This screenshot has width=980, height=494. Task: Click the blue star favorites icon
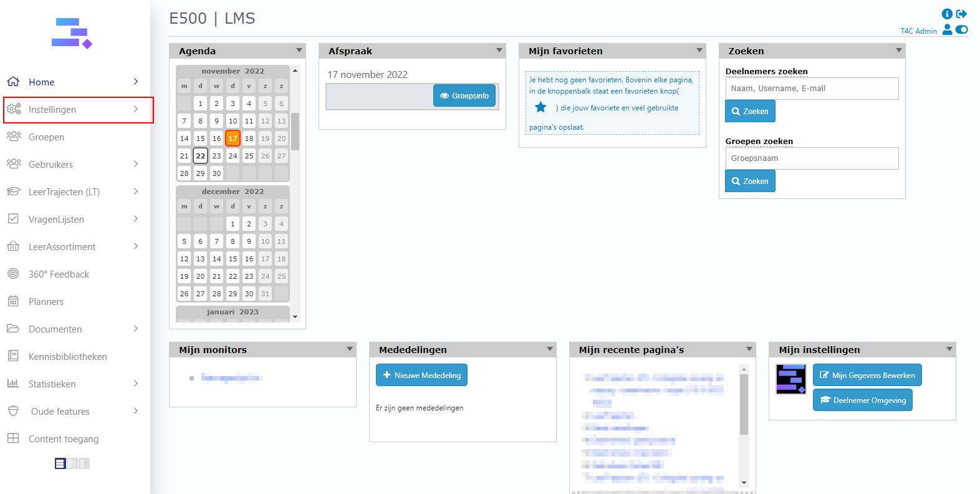point(540,107)
